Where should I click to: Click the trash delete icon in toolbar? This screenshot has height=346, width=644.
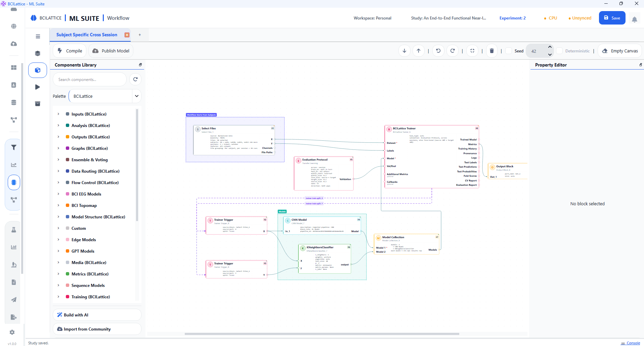click(492, 51)
